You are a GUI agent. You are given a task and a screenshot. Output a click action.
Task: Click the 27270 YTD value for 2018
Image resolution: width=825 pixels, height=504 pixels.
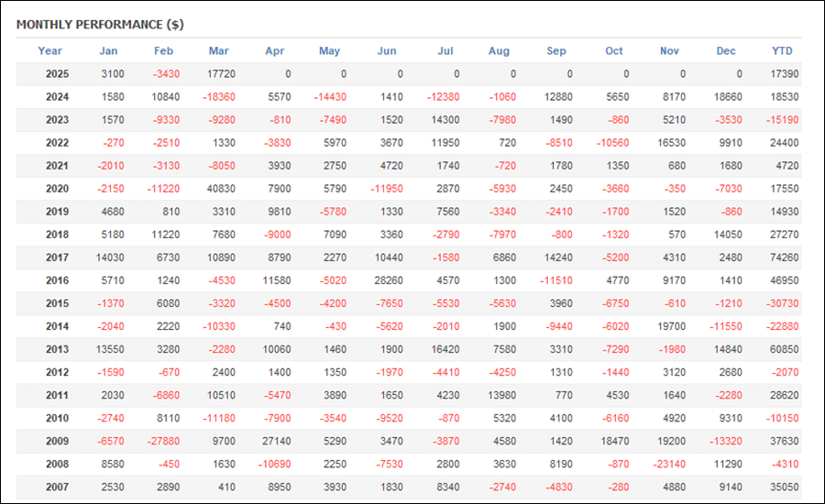click(785, 235)
